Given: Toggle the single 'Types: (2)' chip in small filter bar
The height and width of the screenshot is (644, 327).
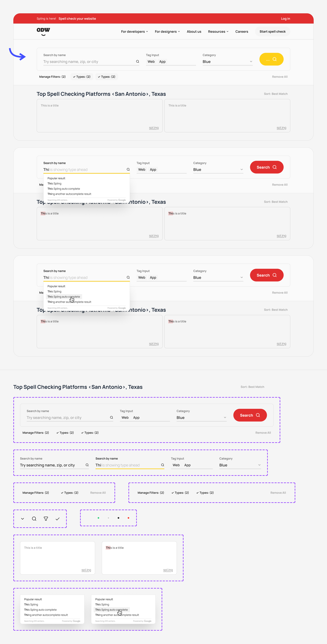Looking at the screenshot, I should point(70,493).
